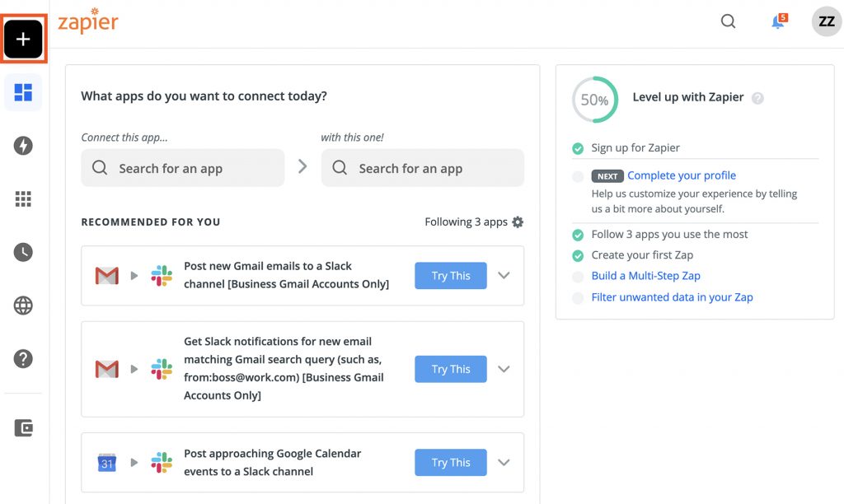This screenshot has height=504, width=844.
Task: Click Create your first Zap text
Action: pos(642,255)
